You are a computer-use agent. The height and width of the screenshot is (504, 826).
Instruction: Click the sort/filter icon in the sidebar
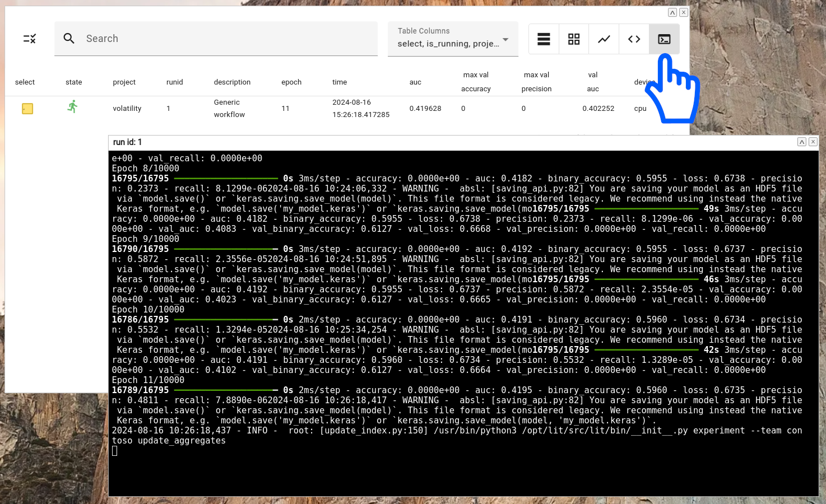tap(29, 39)
